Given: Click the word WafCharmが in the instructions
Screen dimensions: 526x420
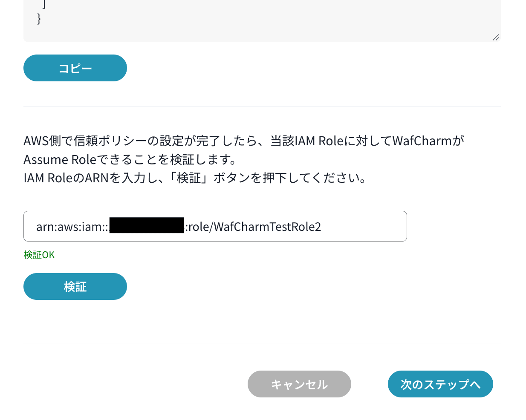Looking at the screenshot, I should pos(428,141).
